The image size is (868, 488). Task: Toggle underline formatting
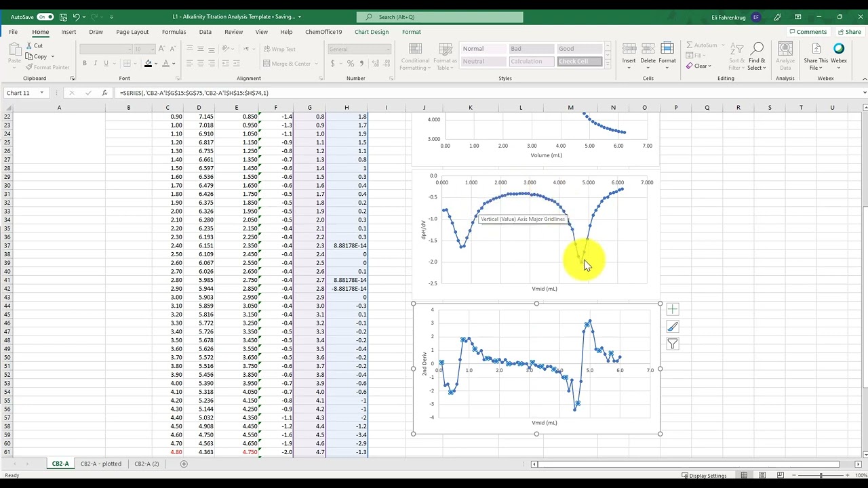[x=106, y=63]
